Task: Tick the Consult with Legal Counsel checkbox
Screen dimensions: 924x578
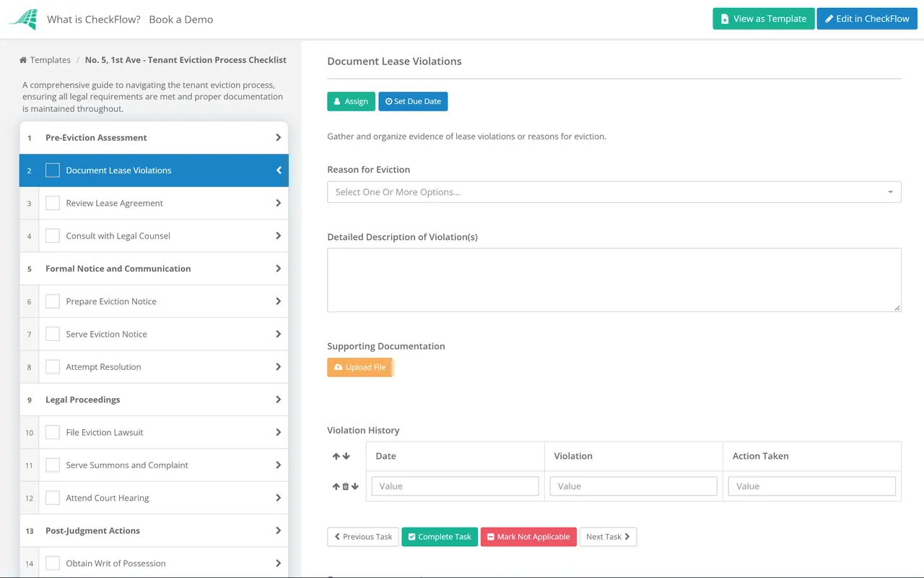Action: [x=53, y=236]
